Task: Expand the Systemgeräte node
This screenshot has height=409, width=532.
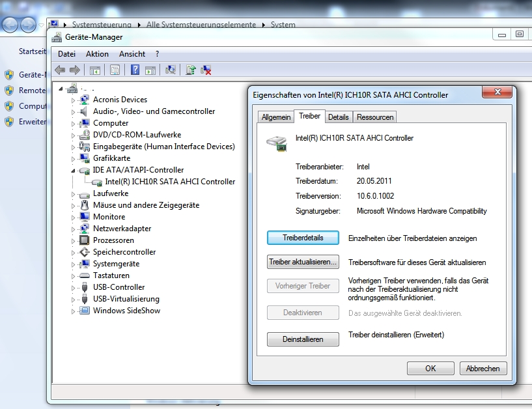Action: coord(73,264)
